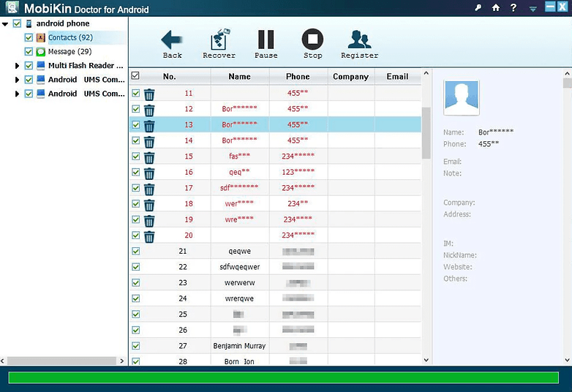Open the Register icon

[359, 39]
